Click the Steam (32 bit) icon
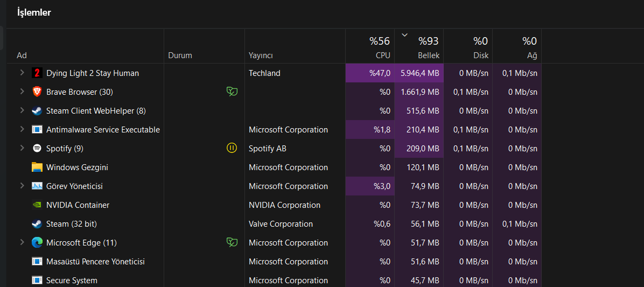 tap(37, 224)
